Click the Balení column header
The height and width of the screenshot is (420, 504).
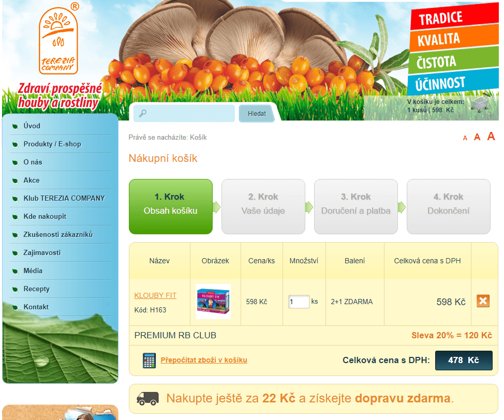354,261
